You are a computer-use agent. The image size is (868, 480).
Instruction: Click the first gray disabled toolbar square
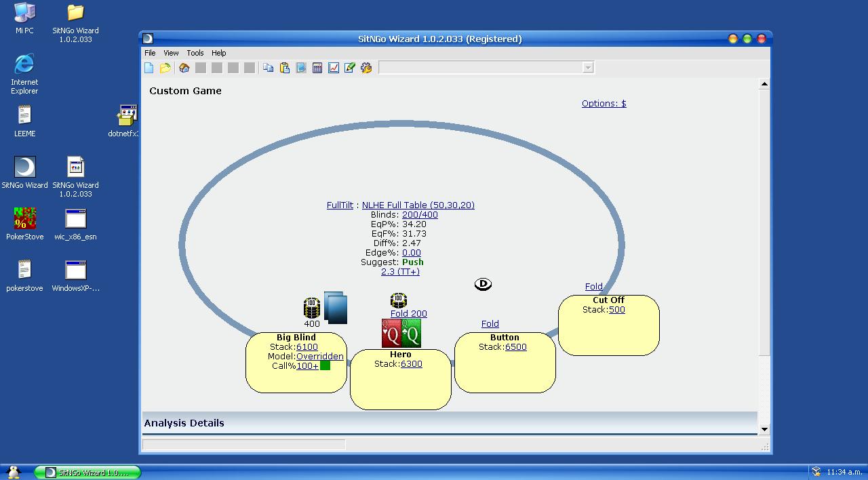[201, 68]
